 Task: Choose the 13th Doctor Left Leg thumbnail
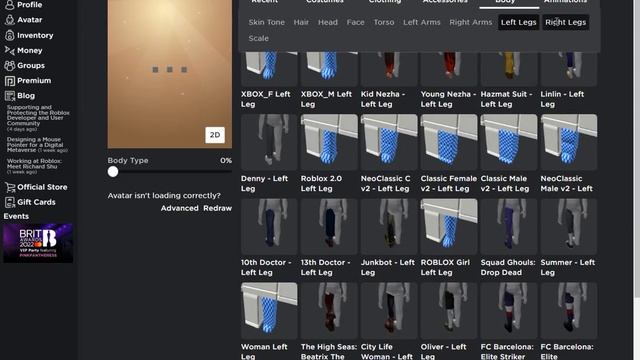[329, 227]
